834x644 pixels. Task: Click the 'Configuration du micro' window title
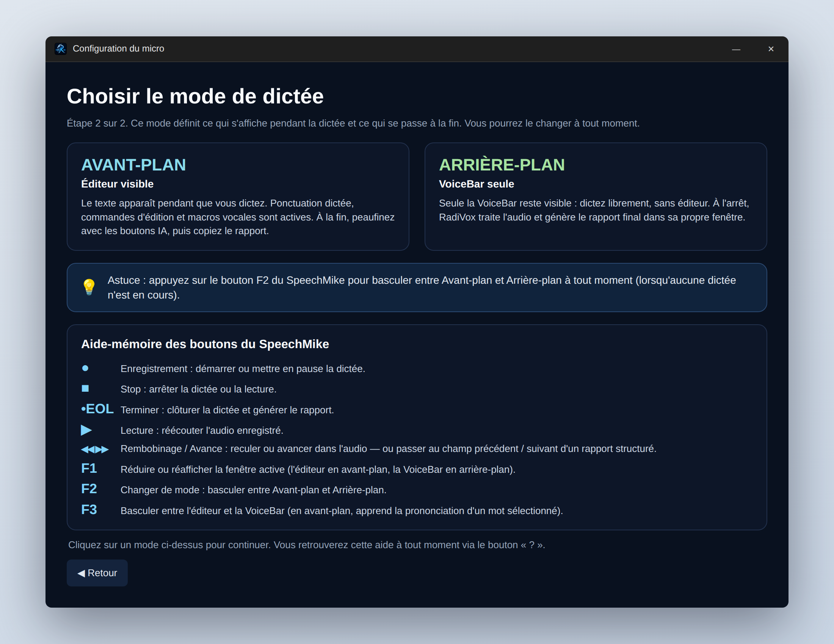(118, 48)
